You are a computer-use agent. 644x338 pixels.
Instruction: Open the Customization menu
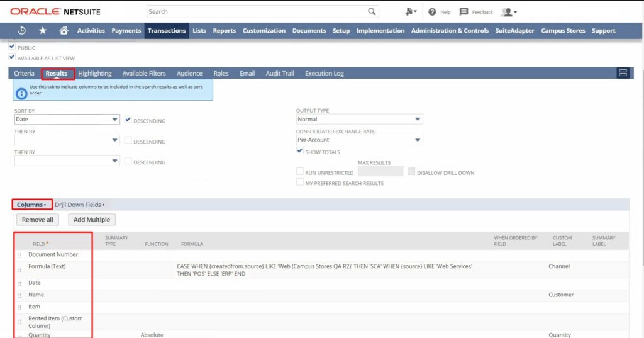tap(264, 30)
